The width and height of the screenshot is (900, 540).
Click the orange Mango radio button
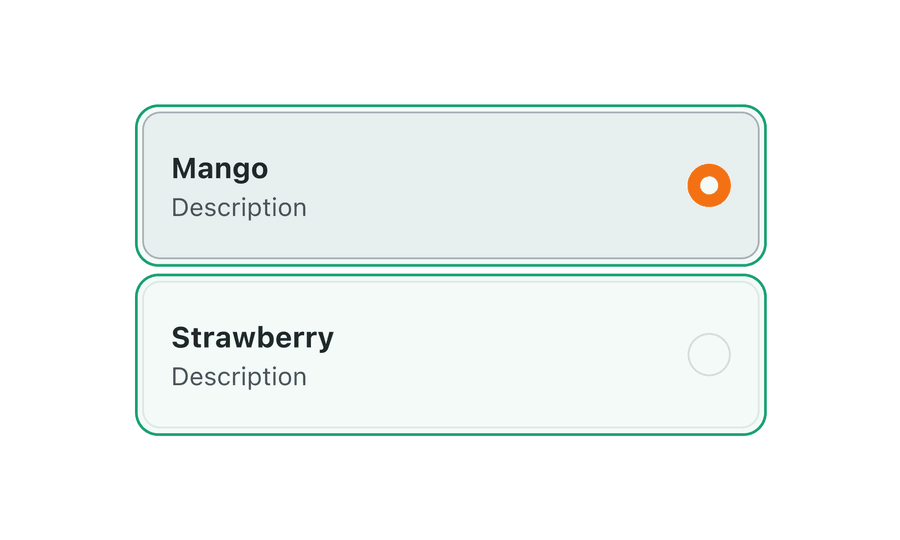pos(709,185)
